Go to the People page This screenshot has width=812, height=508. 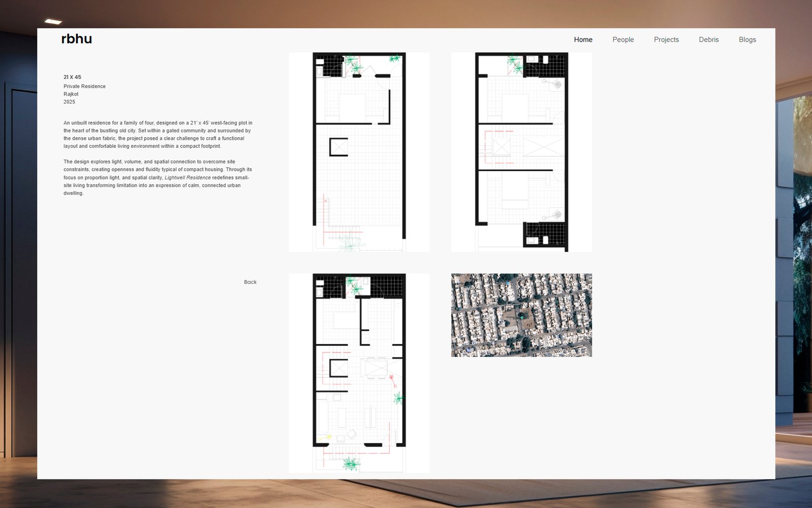click(623, 40)
